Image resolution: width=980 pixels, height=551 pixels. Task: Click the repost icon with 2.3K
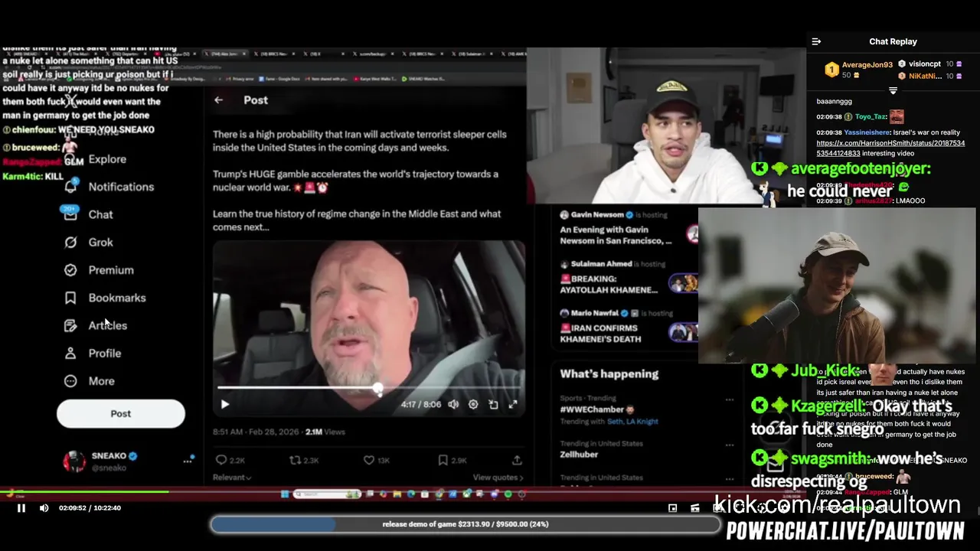295,460
